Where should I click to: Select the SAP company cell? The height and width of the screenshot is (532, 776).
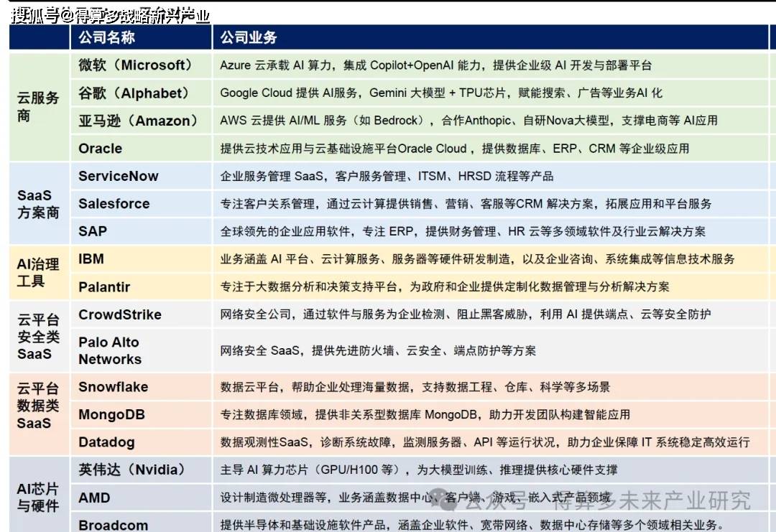[x=93, y=231]
